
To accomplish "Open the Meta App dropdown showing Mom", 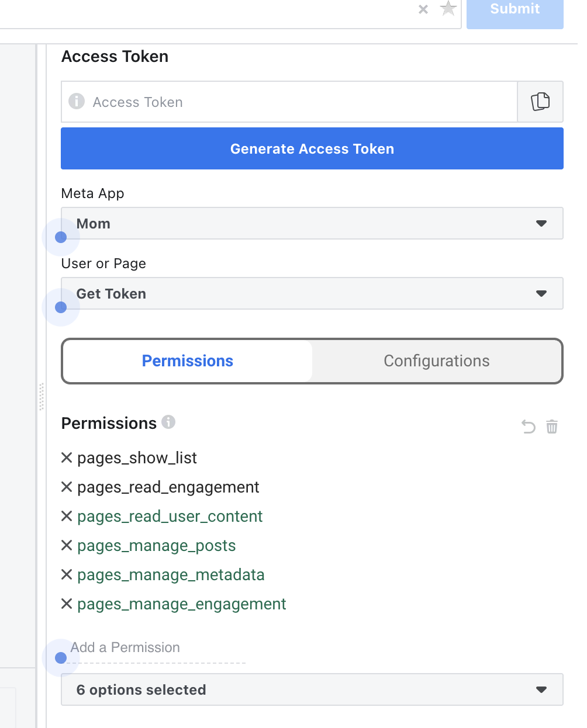I will coord(312,223).
